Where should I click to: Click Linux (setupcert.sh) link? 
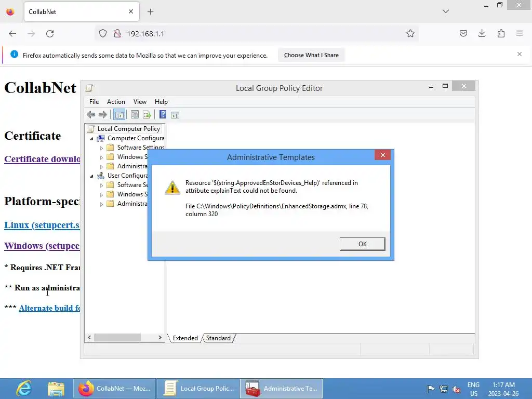pyautogui.click(x=42, y=225)
